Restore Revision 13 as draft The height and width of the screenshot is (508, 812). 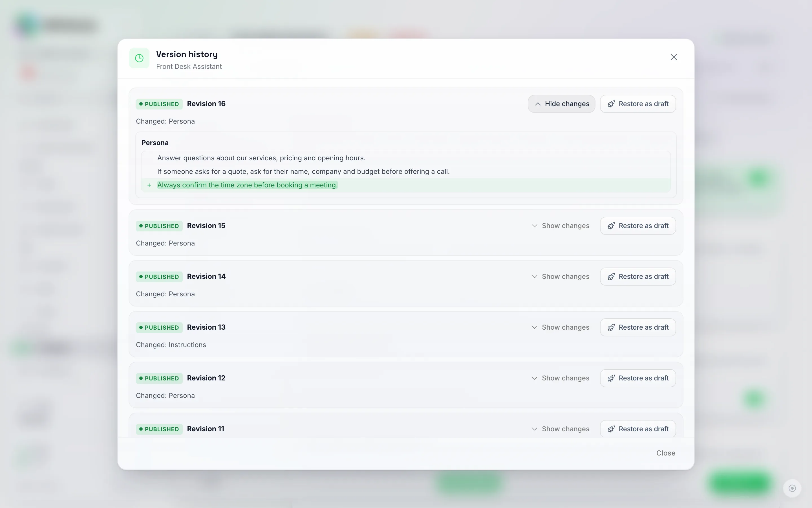point(637,327)
